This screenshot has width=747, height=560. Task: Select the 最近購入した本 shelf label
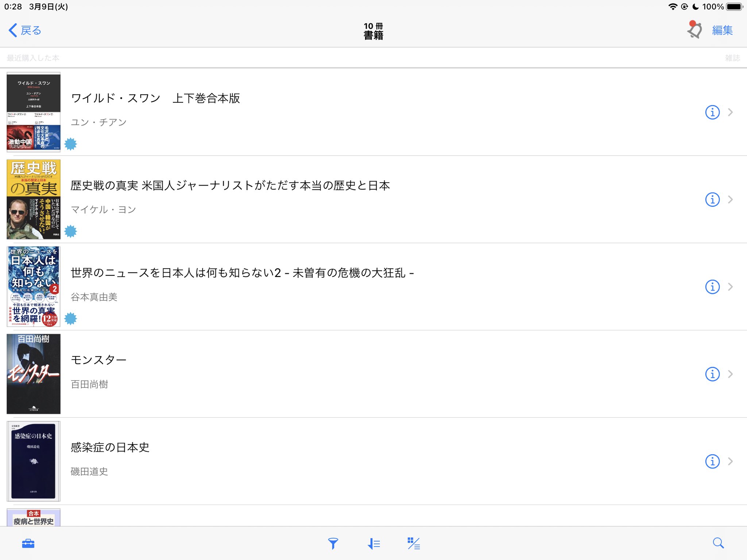pos(33,58)
